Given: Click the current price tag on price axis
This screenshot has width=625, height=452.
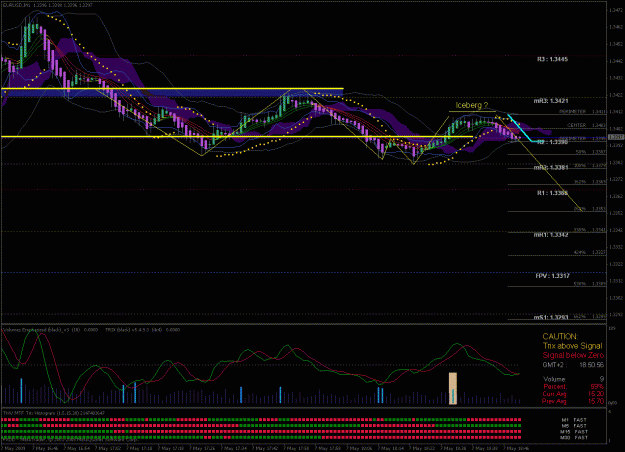Looking at the screenshot, I should coord(616,137).
